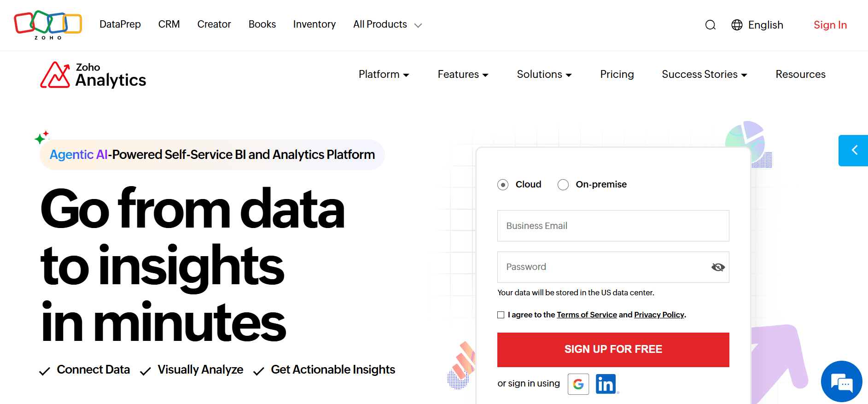Click the sparkle icon beside the Agentic AI badge

pos(41,137)
